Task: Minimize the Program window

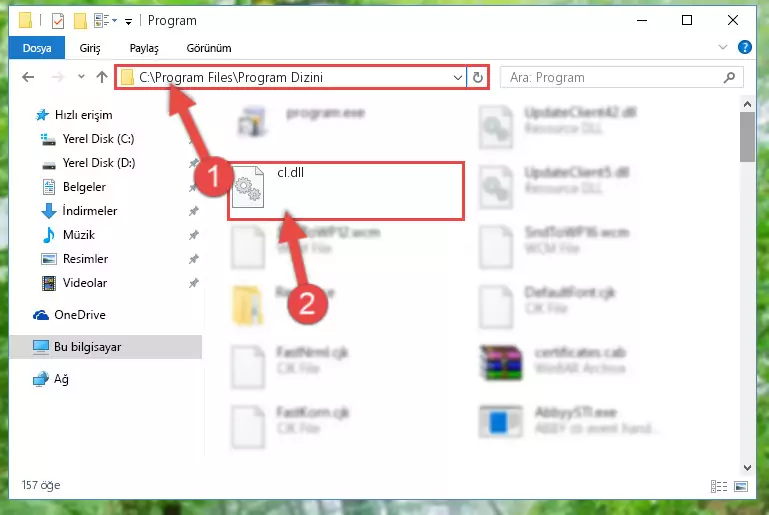Action: 642,21
